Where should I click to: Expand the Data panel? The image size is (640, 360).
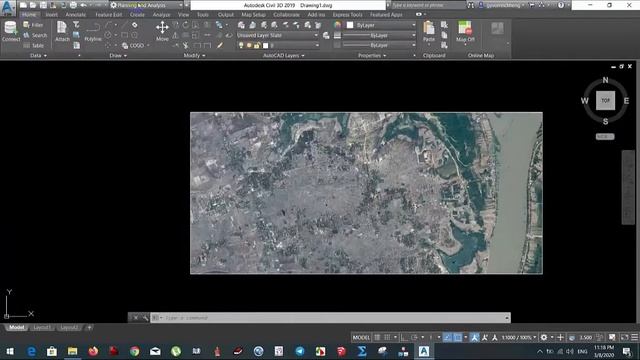(x=38, y=56)
